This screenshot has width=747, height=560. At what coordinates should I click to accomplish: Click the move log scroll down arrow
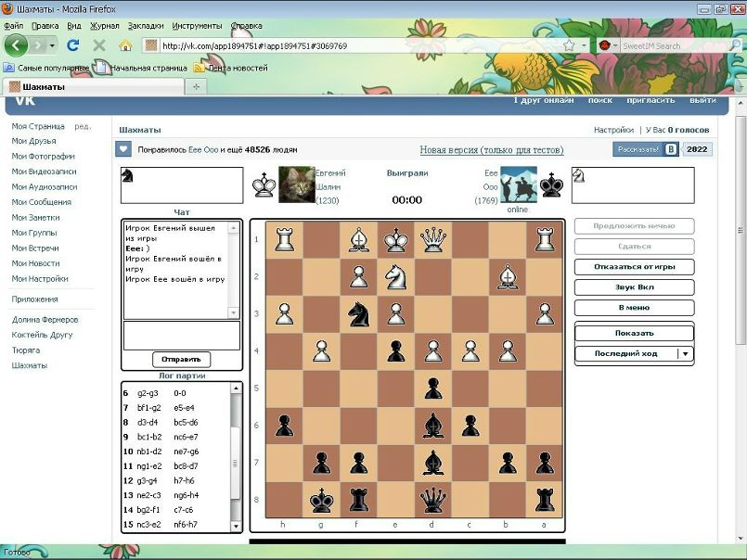click(236, 527)
